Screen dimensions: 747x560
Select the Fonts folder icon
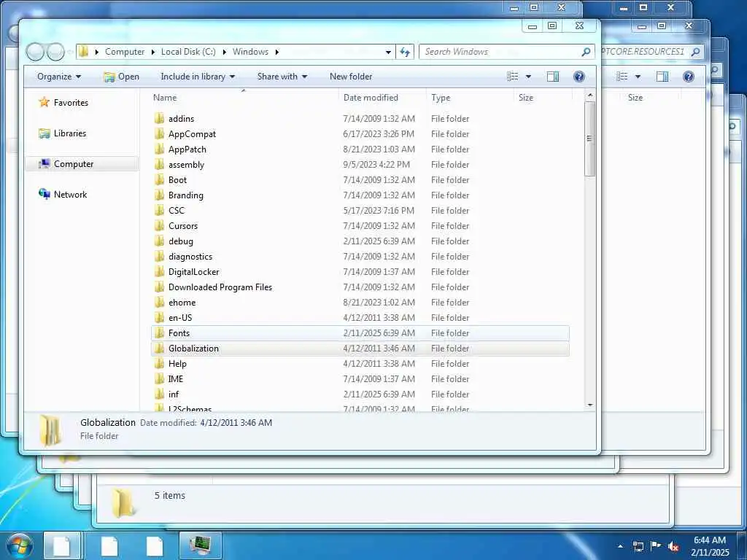click(160, 332)
